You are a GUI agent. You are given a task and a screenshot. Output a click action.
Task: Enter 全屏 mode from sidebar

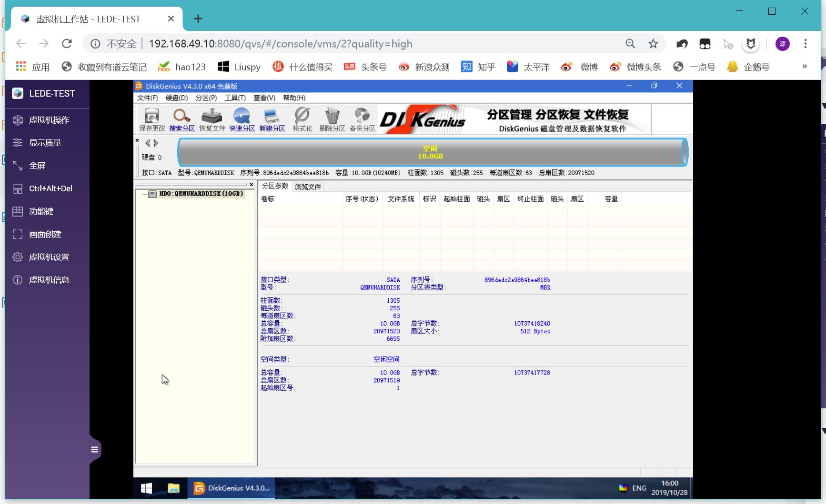click(47, 166)
